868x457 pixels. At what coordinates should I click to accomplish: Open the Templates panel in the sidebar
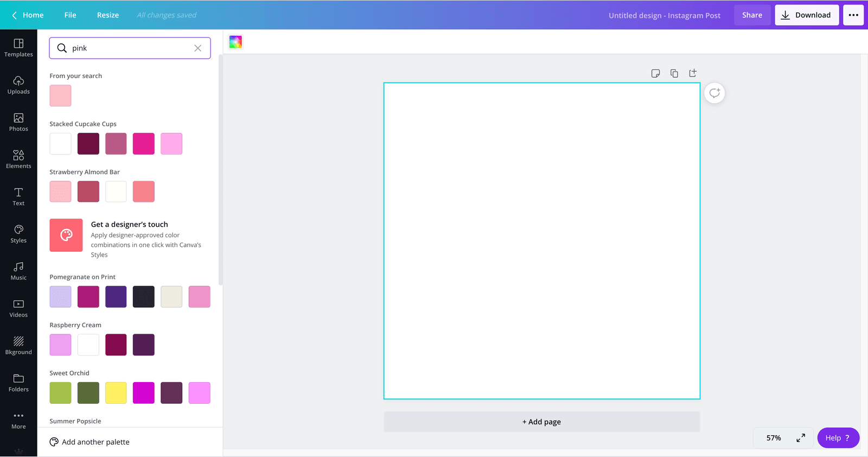pyautogui.click(x=18, y=48)
